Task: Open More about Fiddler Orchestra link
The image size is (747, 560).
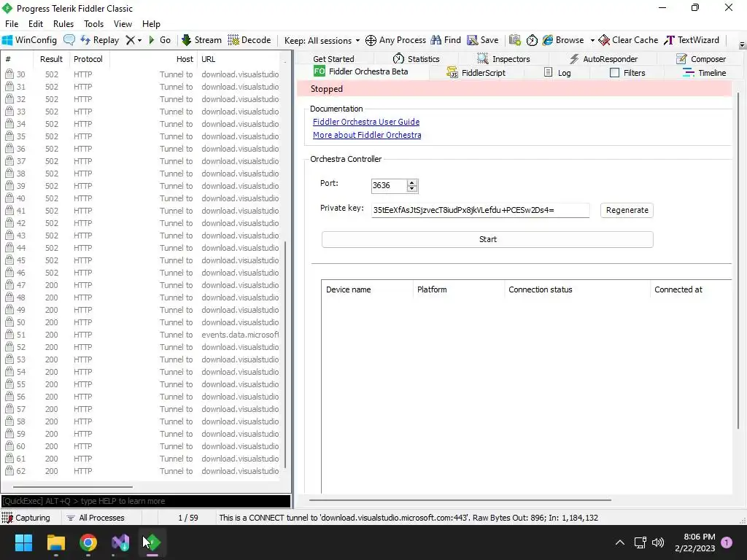Action: (x=367, y=135)
